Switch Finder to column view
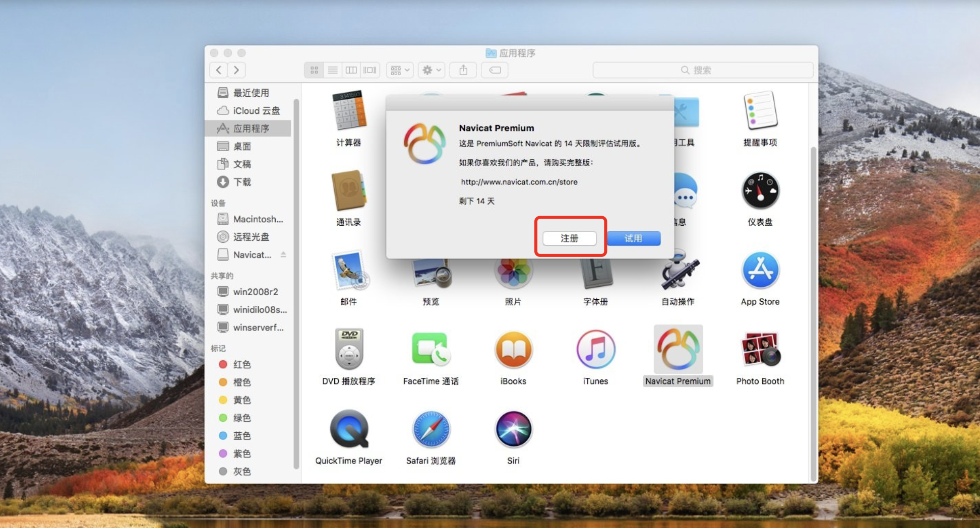The height and width of the screenshot is (528, 980). tap(351, 70)
